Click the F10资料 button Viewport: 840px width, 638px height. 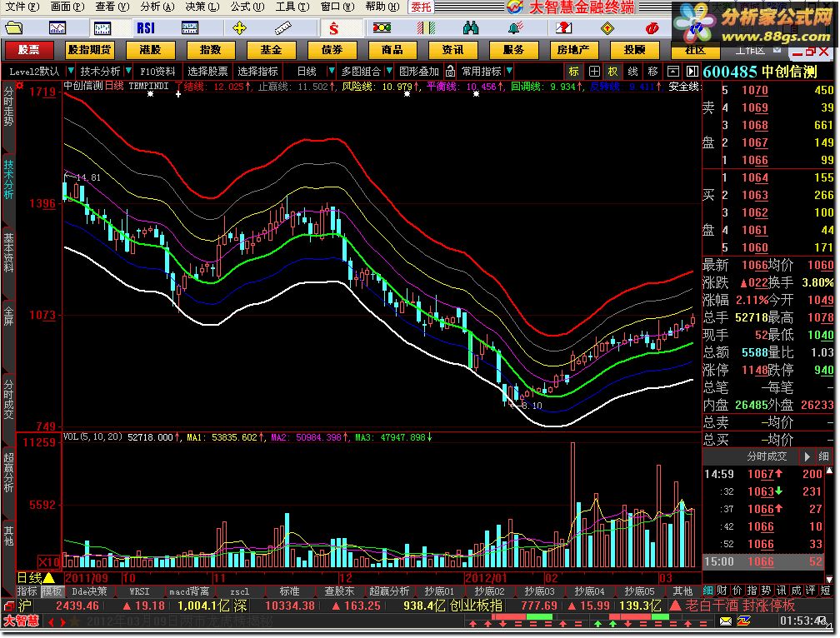(x=157, y=71)
